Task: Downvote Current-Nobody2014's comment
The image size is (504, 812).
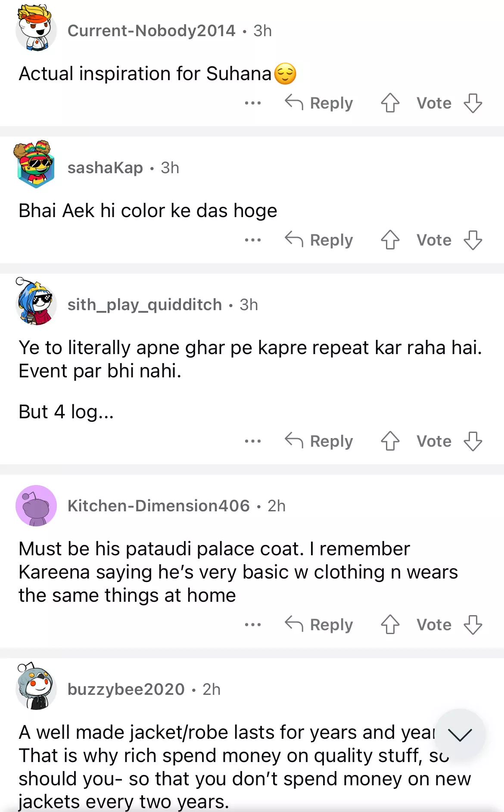Action: coord(473,103)
